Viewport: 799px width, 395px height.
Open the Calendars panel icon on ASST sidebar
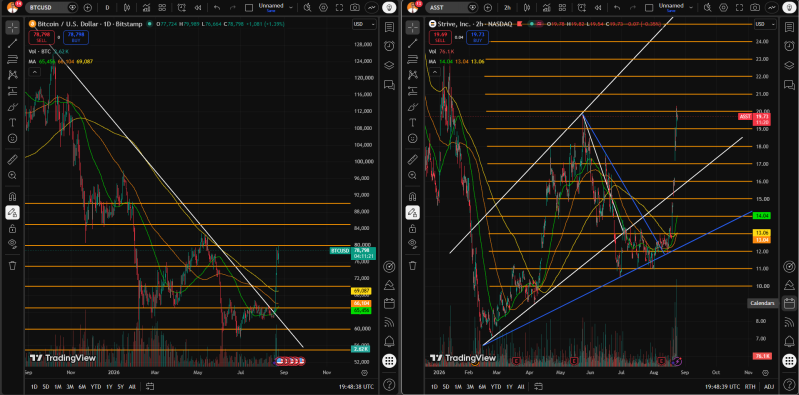coord(789,303)
